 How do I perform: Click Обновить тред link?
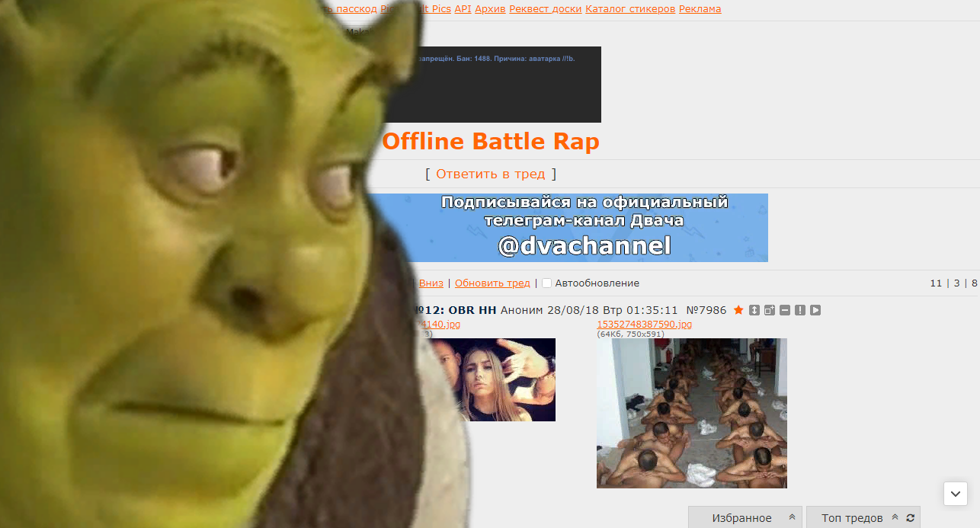(x=492, y=283)
